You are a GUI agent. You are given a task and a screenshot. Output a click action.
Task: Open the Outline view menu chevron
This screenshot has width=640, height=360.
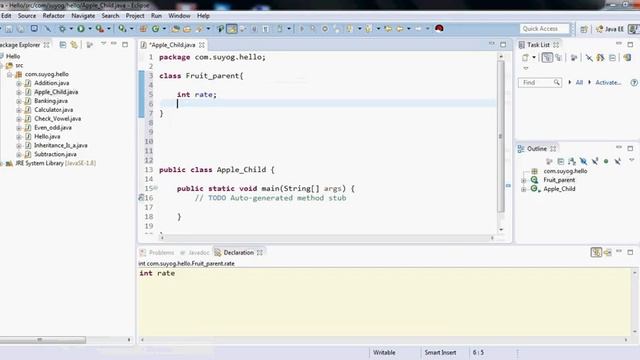[x=632, y=160]
